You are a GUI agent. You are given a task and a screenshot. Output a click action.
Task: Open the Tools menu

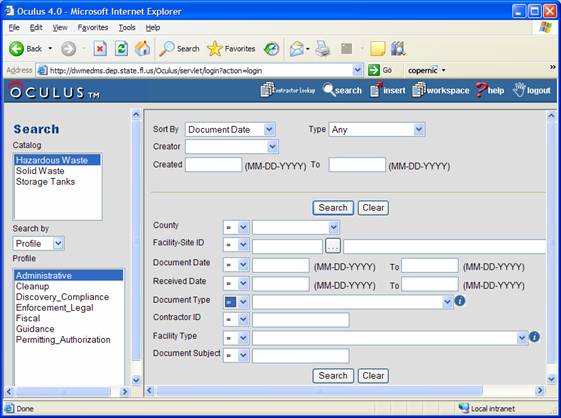click(127, 28)
